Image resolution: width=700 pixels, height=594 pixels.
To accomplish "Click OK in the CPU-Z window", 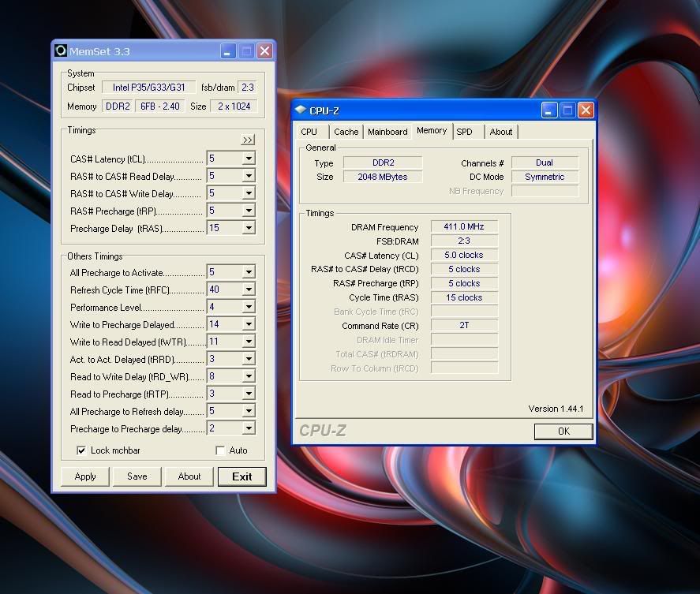I will (563, 431).
